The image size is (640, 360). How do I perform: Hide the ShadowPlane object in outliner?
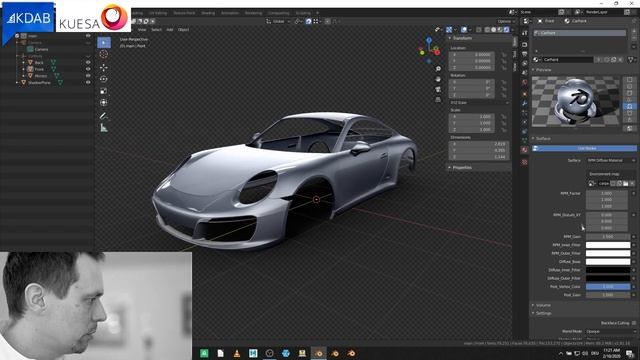pyautogui.click(x=88, y=82)
